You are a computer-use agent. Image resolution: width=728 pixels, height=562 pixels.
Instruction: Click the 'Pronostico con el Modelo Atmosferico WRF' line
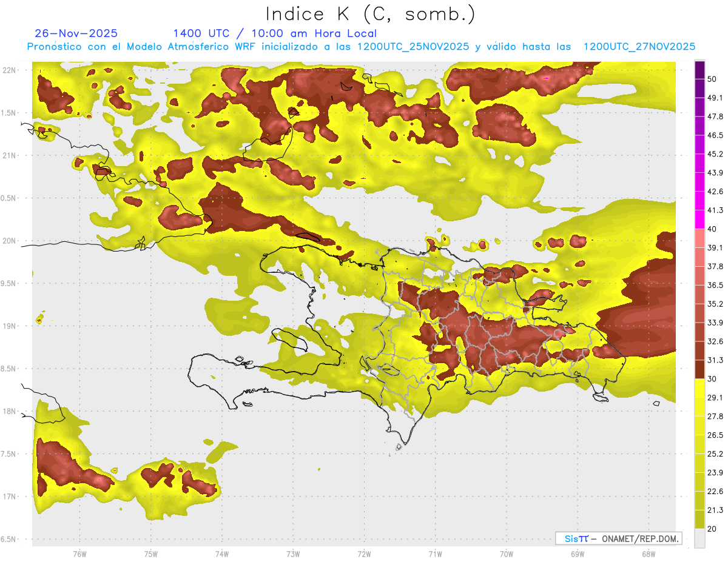coord(361,47)
